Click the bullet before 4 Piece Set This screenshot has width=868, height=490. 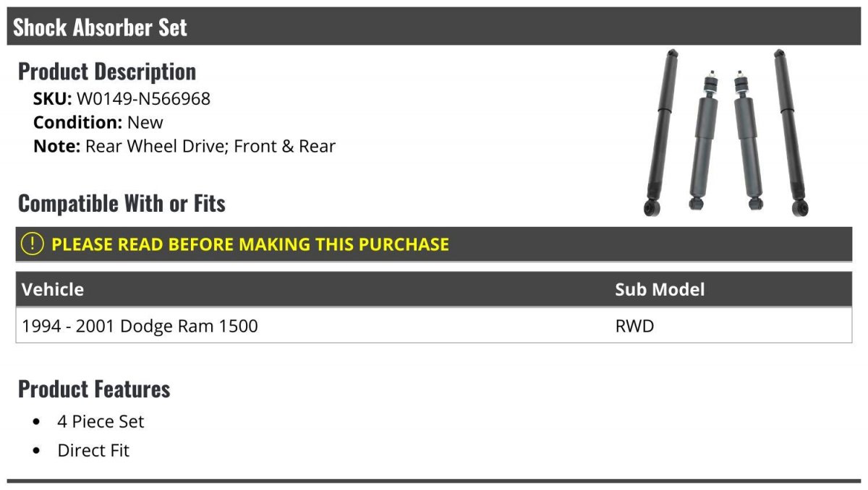click(37, 422)
